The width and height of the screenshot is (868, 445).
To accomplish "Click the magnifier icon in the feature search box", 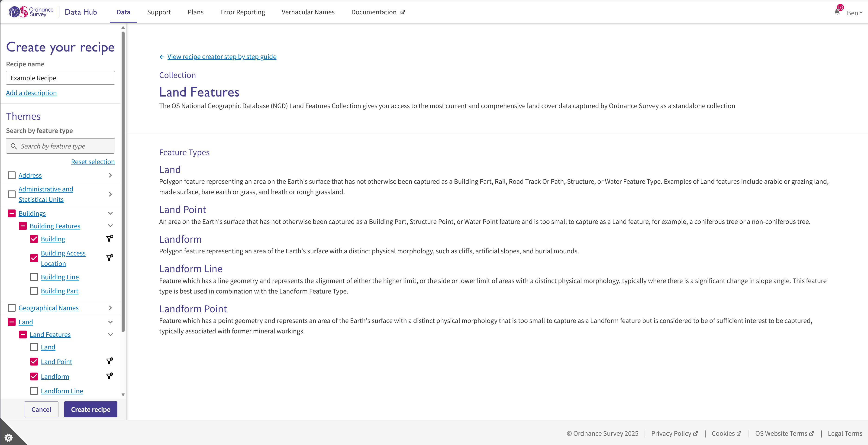I will 14,146.
